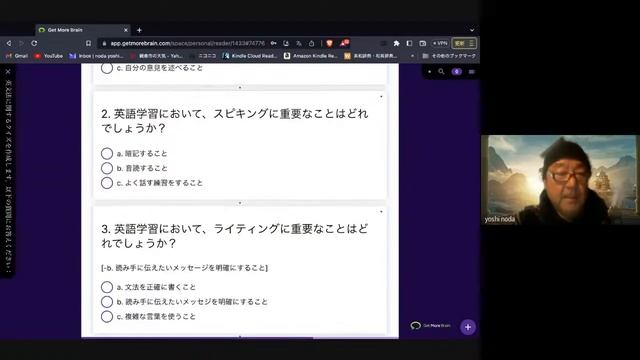Open the hamburger menu in app toolbar
640x360 pixels.
pos(471,72)
